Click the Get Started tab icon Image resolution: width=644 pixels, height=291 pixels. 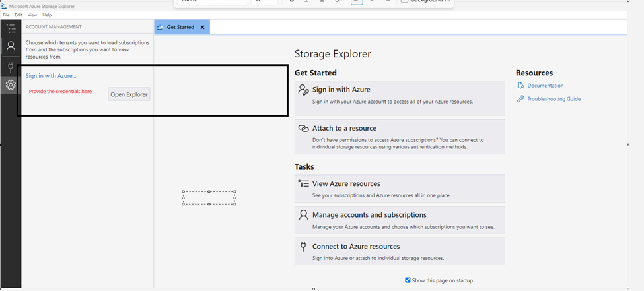(x=161, y=27)
